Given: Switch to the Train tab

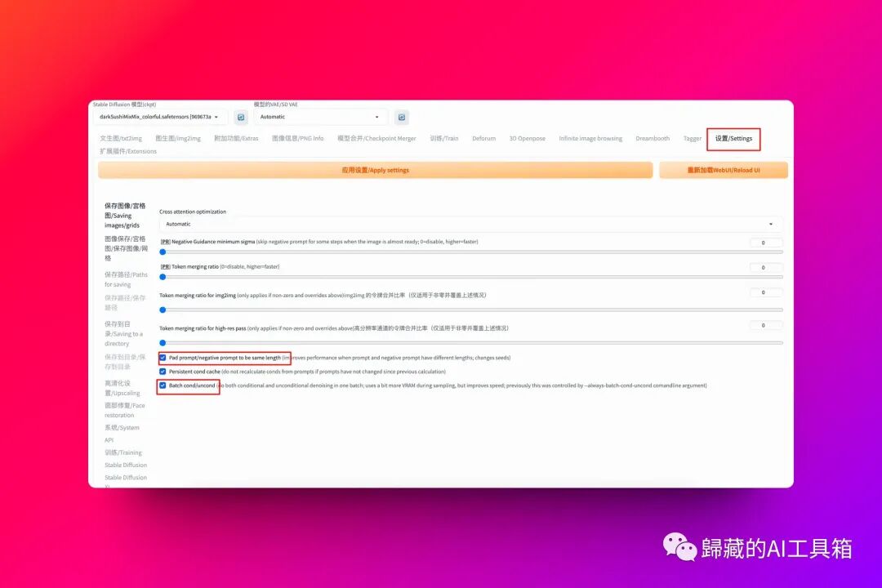Looking at the screenshot, I should click(444, 138).
